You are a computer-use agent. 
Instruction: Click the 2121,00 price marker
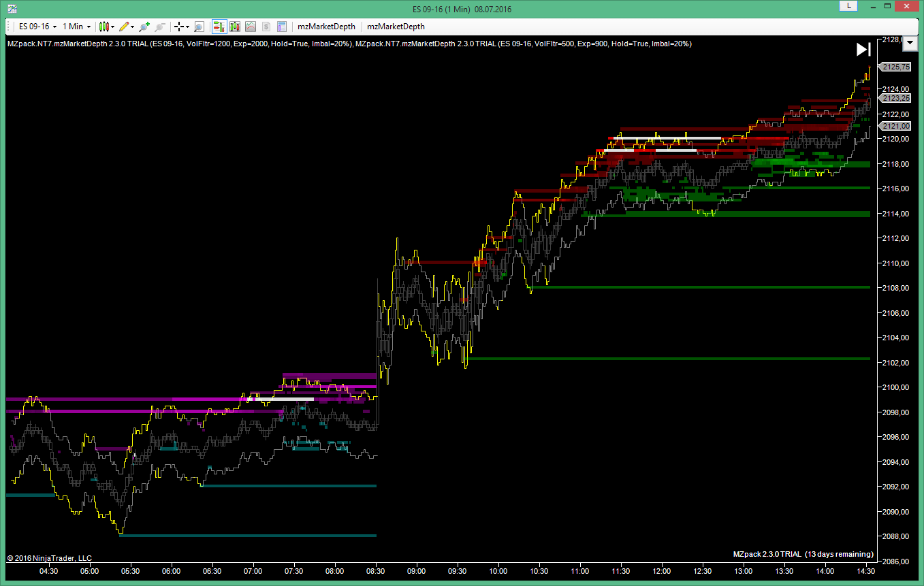pos(895,126)
